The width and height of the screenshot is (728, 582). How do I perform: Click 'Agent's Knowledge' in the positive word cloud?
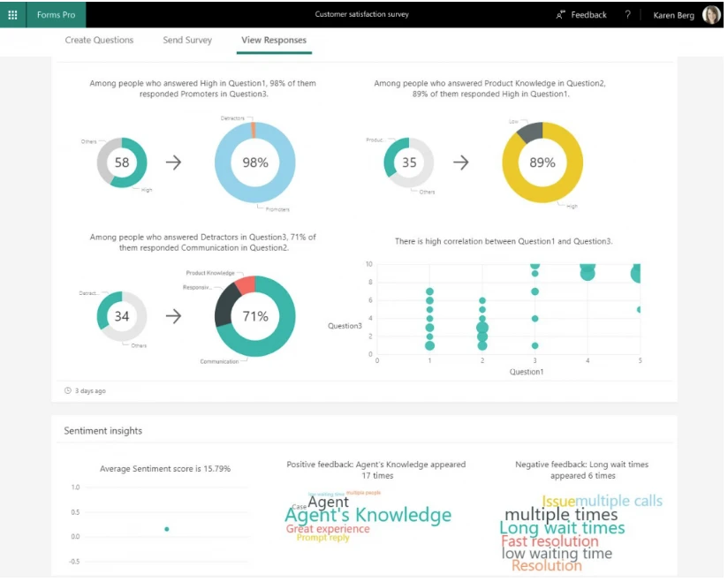368,514
